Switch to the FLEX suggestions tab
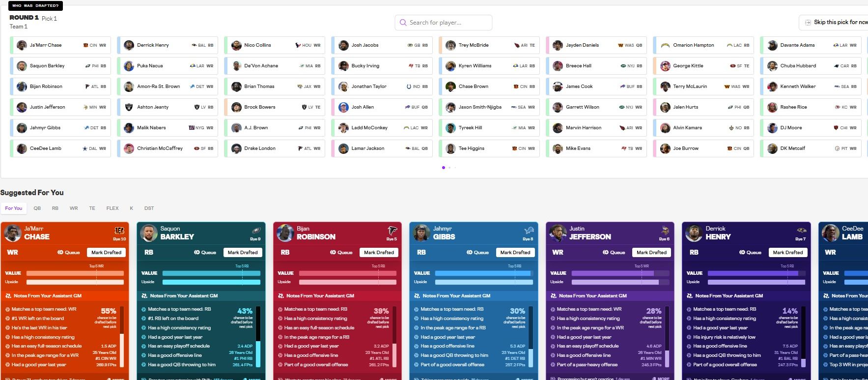Viewport: 868px width, 380px height. 112,208
